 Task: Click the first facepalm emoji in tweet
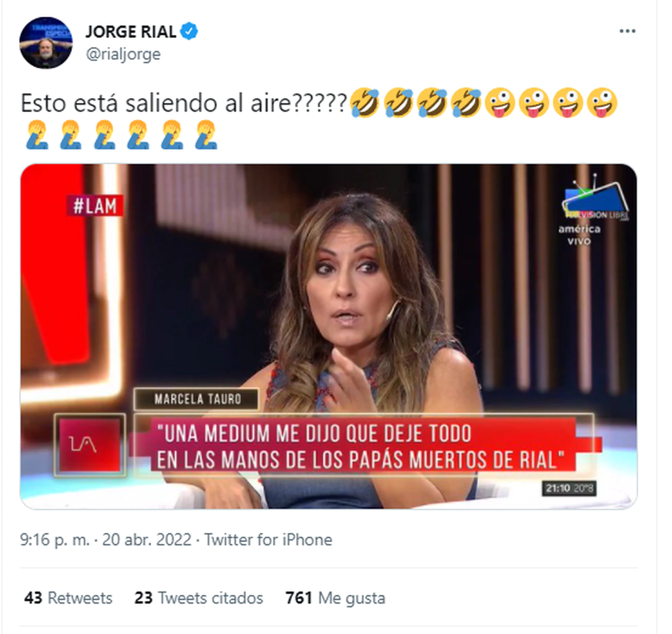point(38,135)
